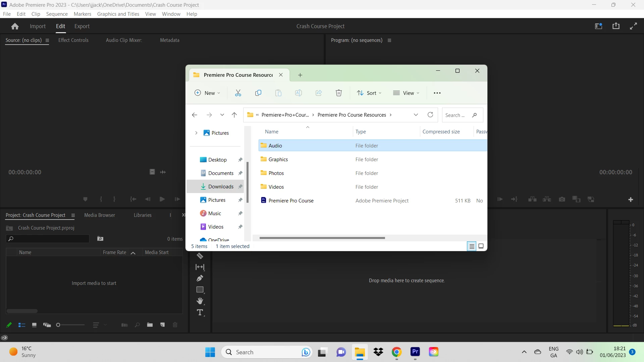Screen dimensions: 644x362
Task: Select the Hand tool
Action: tap(200, 301)
